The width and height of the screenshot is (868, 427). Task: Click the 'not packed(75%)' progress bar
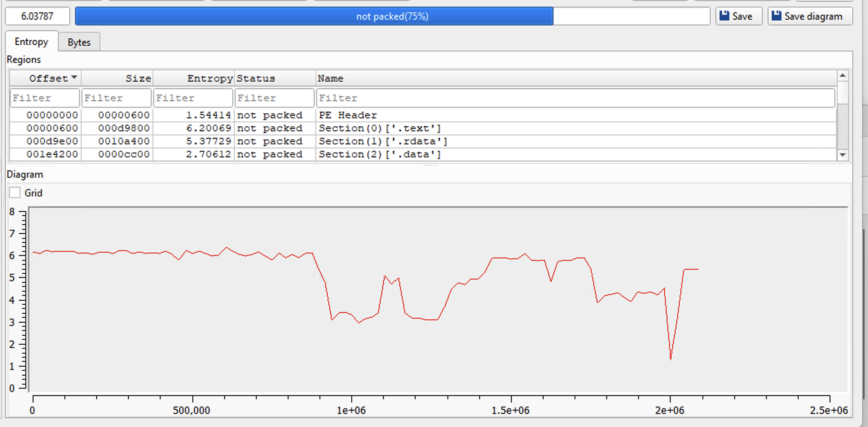click(x=392, y=16)
